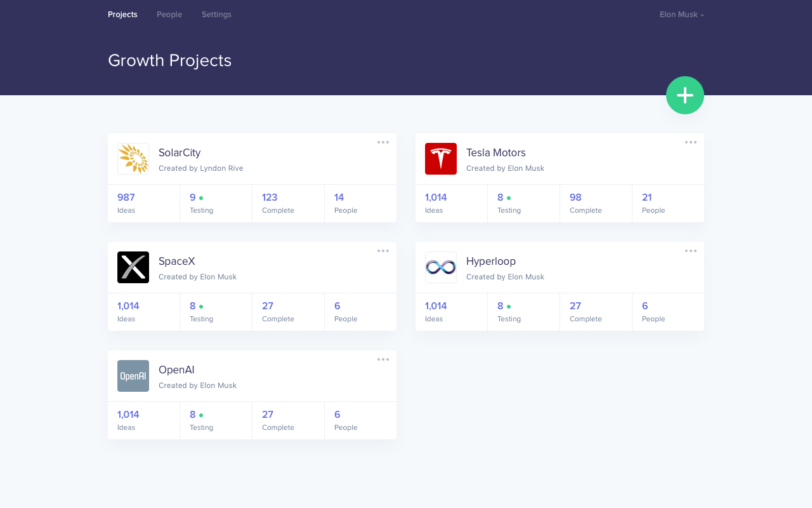Click the Hyperloop infinity logo

click(441, 267)
